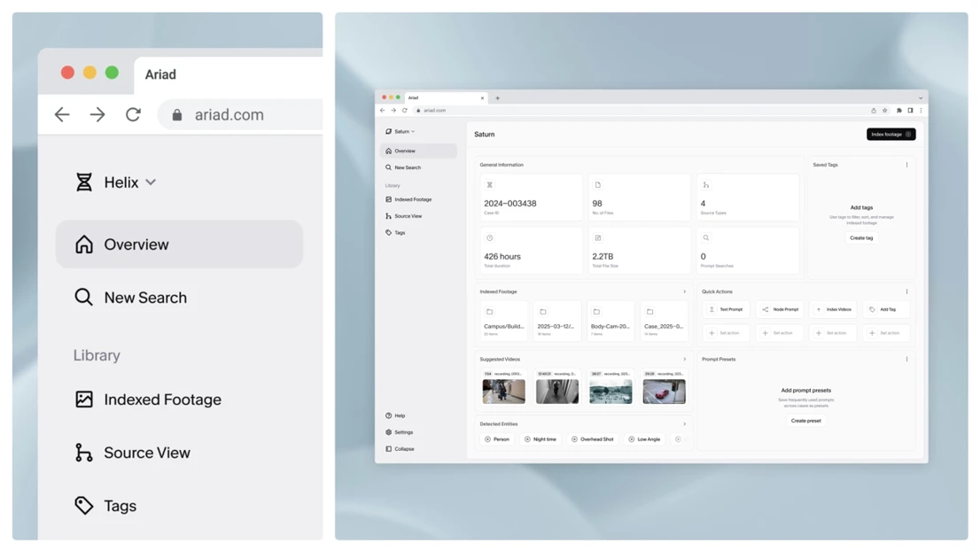Choose the Node Prompt quick action
The height and width of the screenshot is (551, 980).
point(780,309)
